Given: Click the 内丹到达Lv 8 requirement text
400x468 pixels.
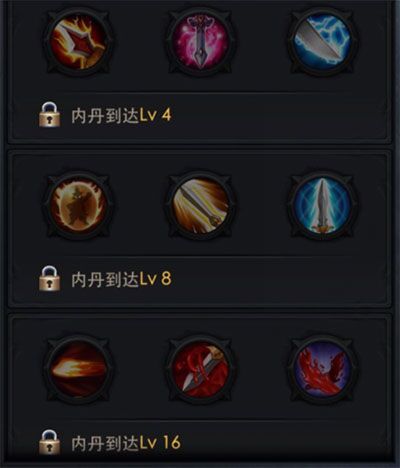Looking at the screenshot, I should point(121,279).
